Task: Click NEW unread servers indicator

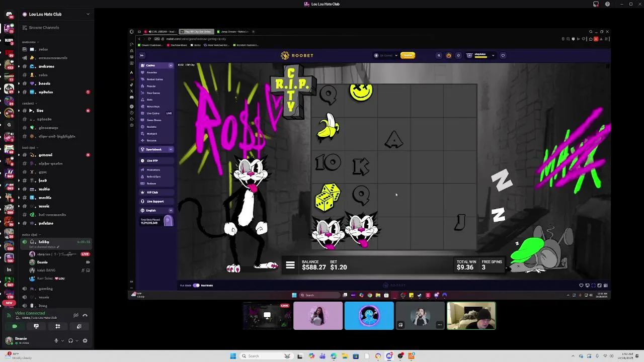Action: (x=9, y=303)
